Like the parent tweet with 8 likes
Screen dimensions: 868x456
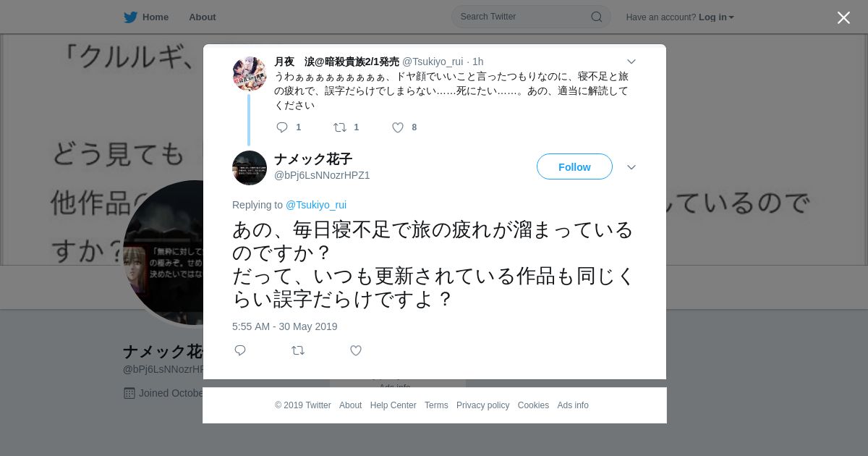click(x=398, y=127)
